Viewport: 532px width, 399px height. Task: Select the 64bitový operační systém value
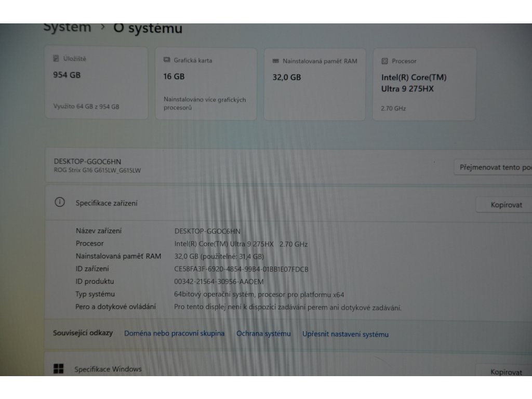259,295
